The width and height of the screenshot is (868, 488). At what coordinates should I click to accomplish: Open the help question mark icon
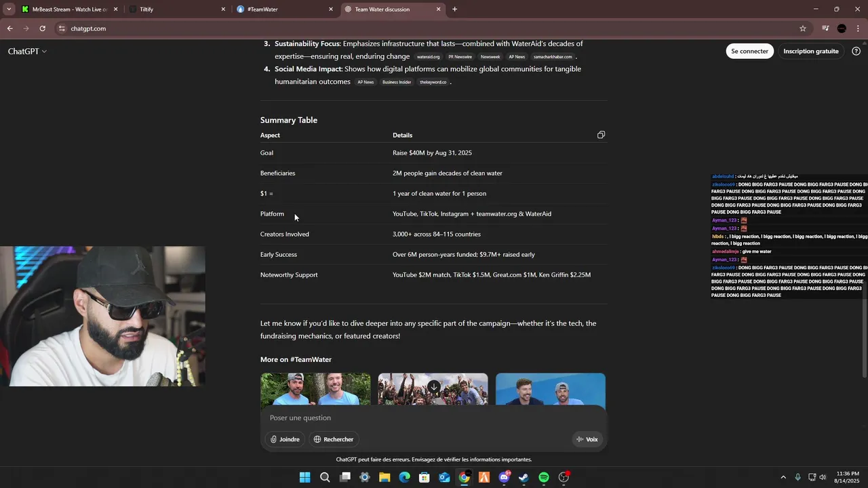click(x=856, y=52)
